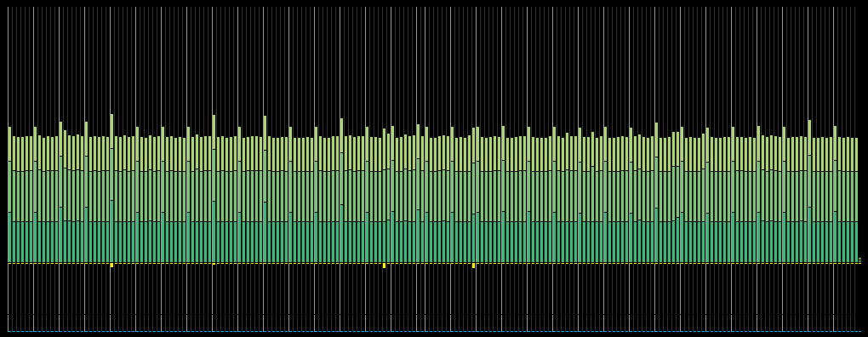Click the first yellow marker from the left
Viewport: 868px width, 337px height.
(111, 265)
